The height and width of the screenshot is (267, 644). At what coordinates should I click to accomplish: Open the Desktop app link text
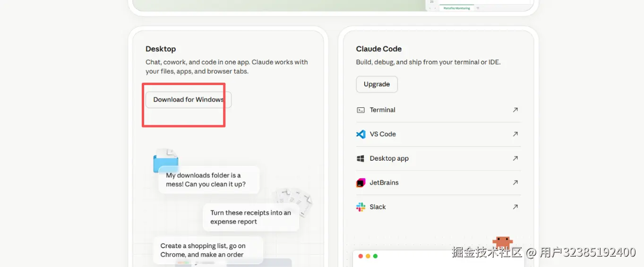[389, 158]
